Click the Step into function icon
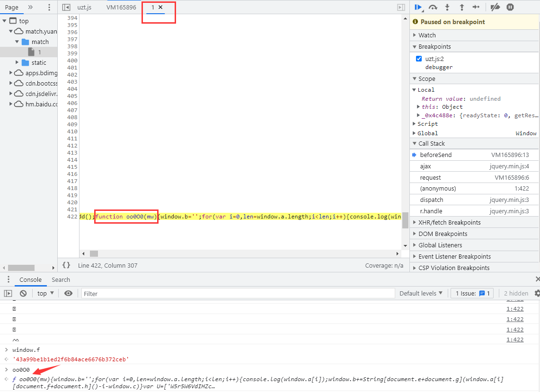The width and height of the screenshot is (540, 392). pos(447,7)
